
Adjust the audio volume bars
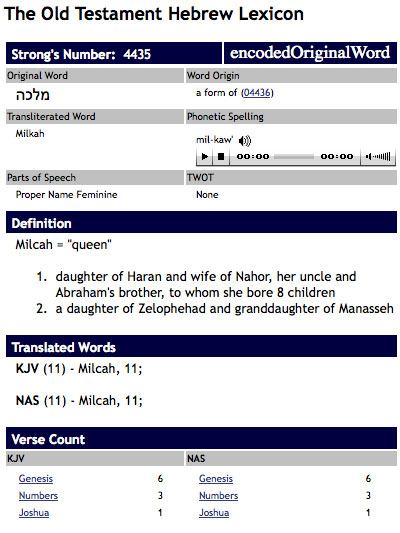(x=382, y=157)
